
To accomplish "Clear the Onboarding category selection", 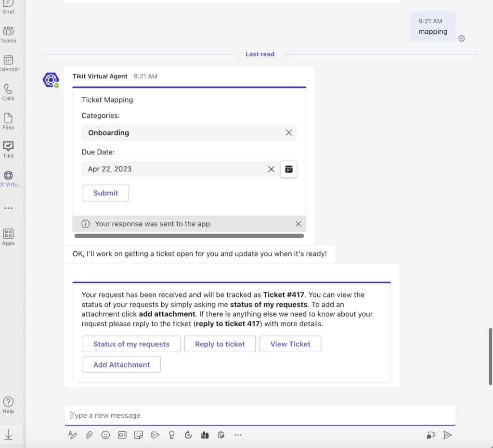I will tap(289, 133).
